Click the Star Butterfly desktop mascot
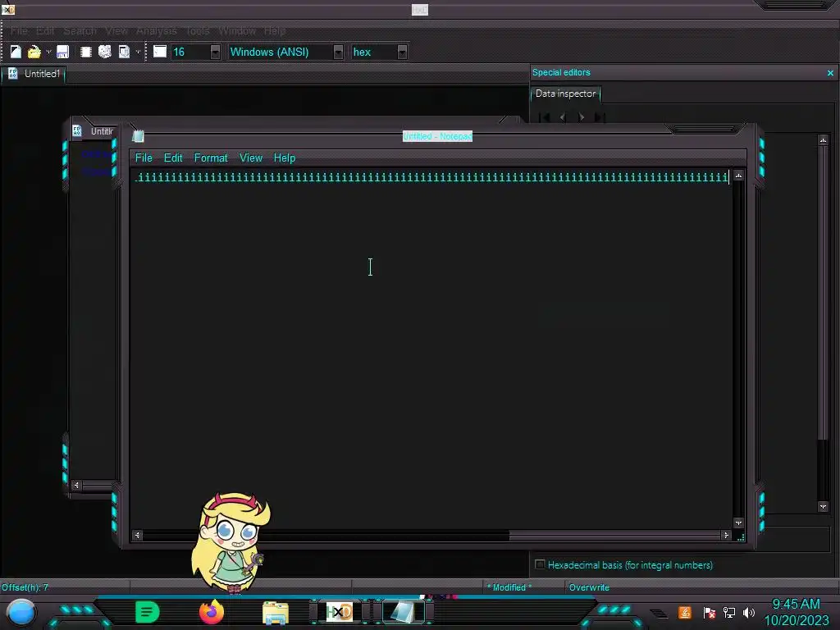The image size is (840, 630). point(231,542)
